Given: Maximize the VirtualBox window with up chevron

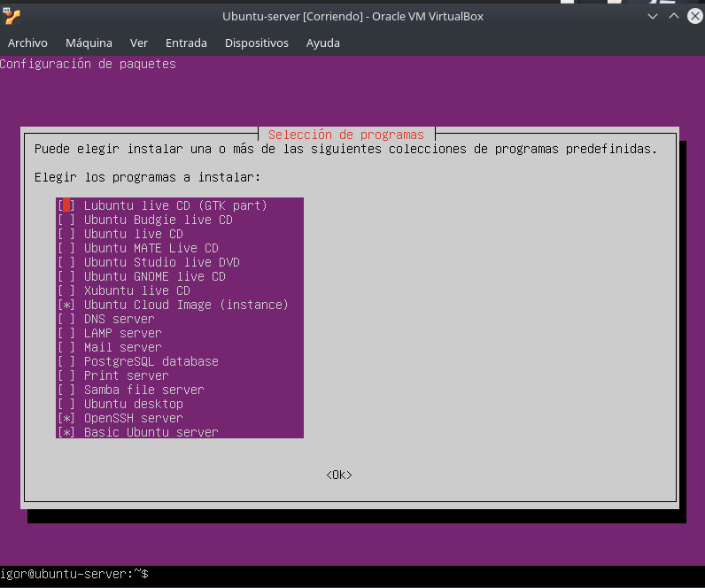Looking at the screenshot, I should click(x=673, y=16).
